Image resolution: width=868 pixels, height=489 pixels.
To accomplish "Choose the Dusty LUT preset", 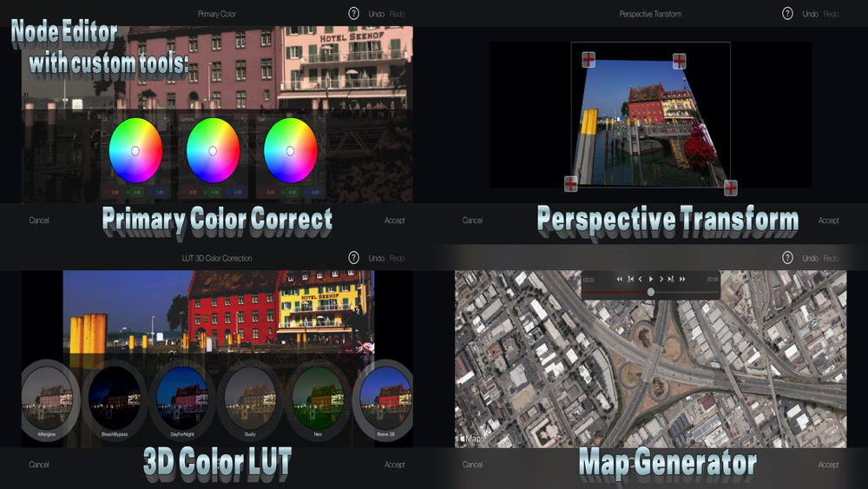I will 250,400.
